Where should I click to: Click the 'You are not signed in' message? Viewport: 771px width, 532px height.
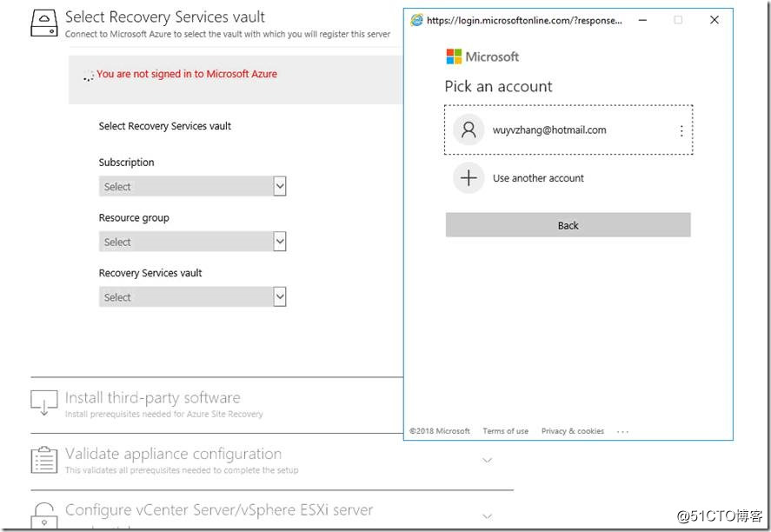click(186, 74)
